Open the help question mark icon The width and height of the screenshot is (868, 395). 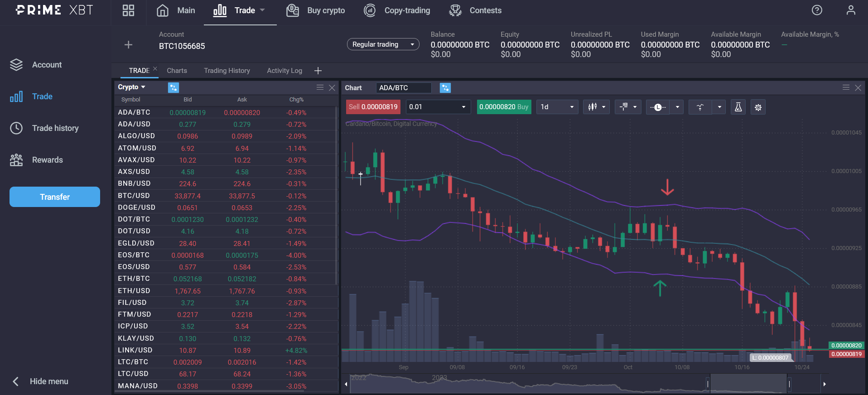(x=817, y=10)
